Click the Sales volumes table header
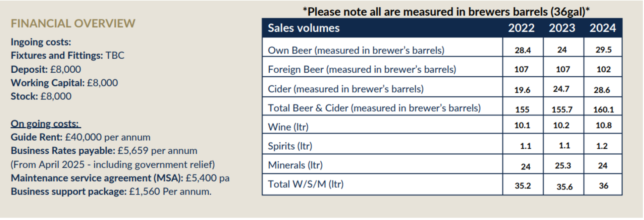Image resolution: width=644 pixels, height=220 pixels. pyautogui.click(x=304, y=28)
